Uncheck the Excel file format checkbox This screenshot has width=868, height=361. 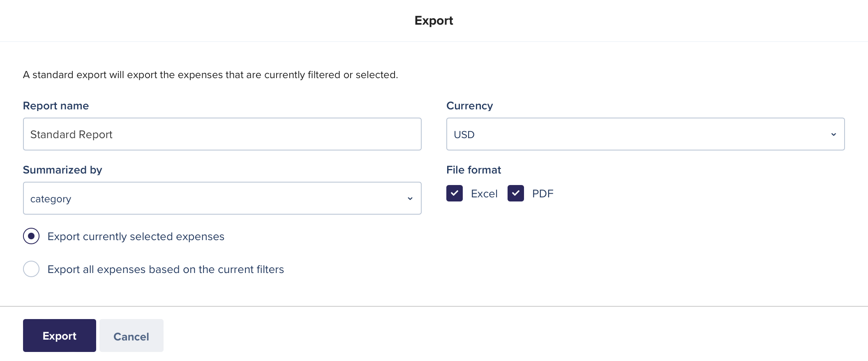455,193
